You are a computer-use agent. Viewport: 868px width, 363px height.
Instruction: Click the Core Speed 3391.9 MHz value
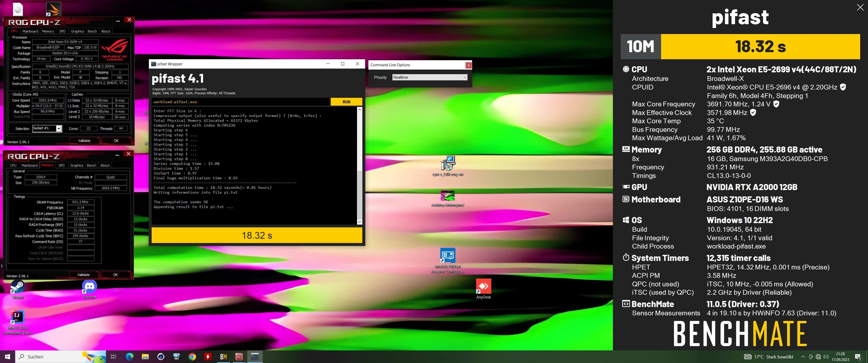click(x=48, y=100)
